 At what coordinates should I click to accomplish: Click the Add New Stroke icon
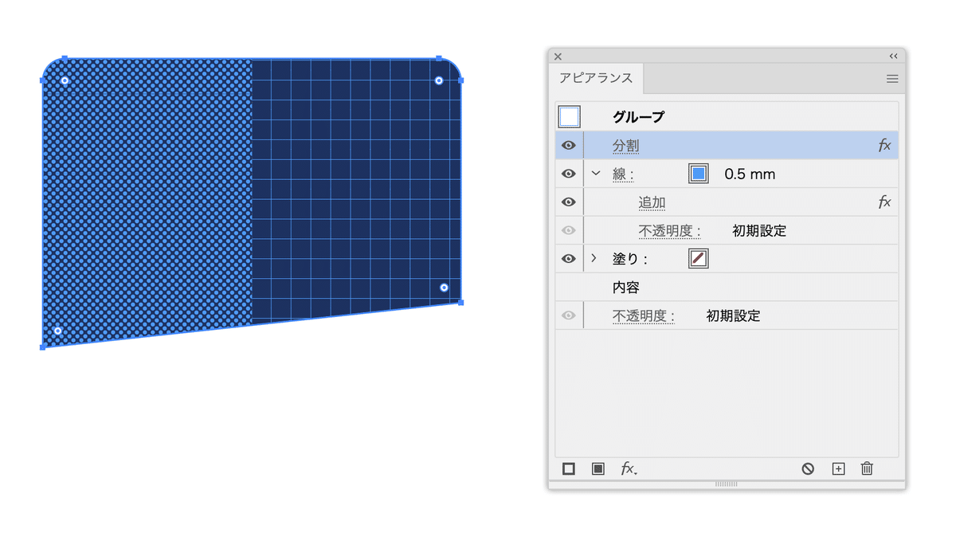click(569, 469)
